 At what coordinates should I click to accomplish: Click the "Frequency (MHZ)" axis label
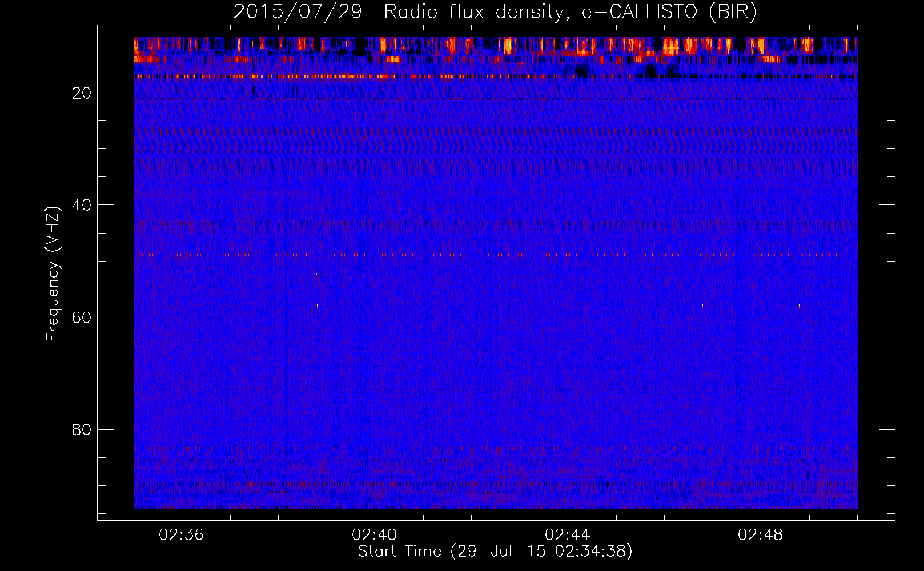click(x=53, y=274)
